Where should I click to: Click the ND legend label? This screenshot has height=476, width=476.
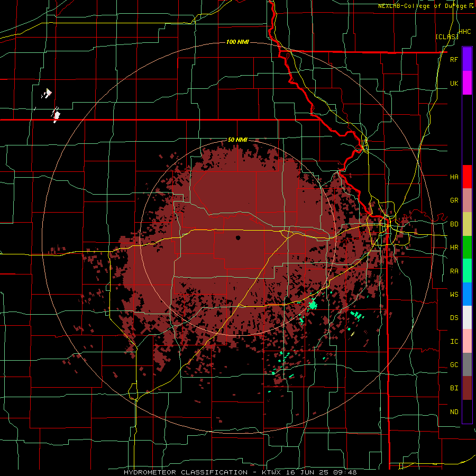pyautogui.click(x=454, y=412)
